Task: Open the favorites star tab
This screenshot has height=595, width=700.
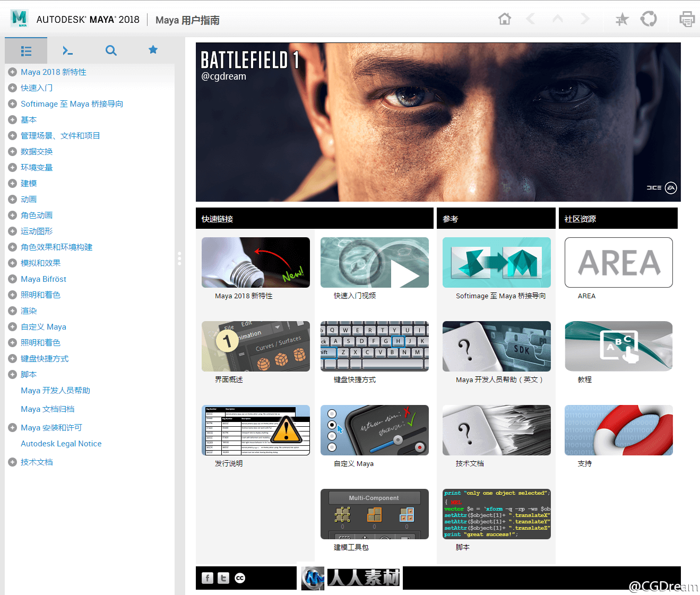Action: tap(153, 50)
